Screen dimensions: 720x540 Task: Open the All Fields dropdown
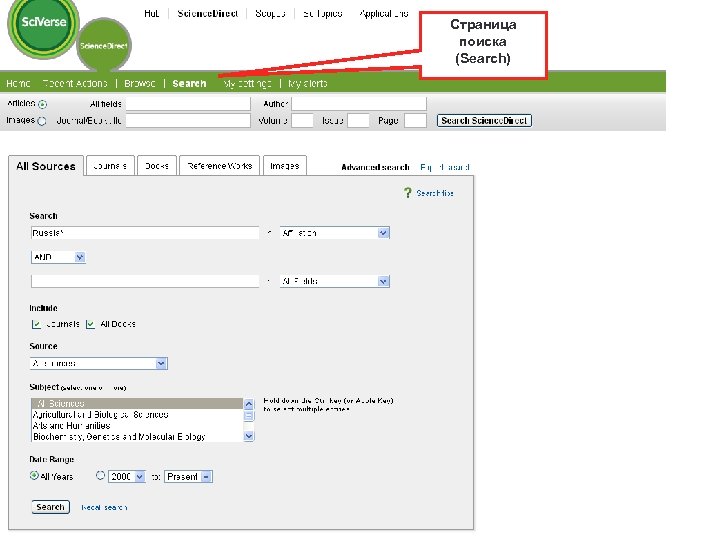coord(335,281)
